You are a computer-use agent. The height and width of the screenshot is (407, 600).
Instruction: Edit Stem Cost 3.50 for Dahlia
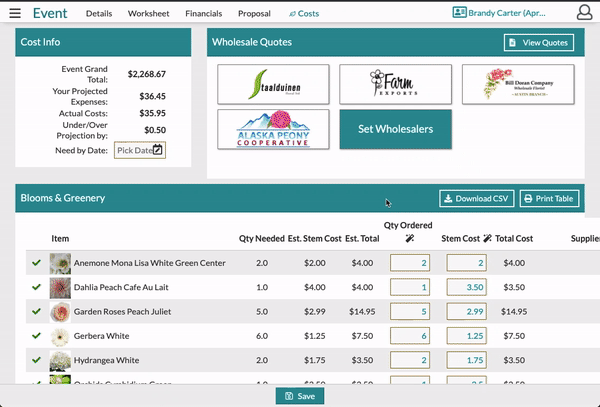point(466,287)
